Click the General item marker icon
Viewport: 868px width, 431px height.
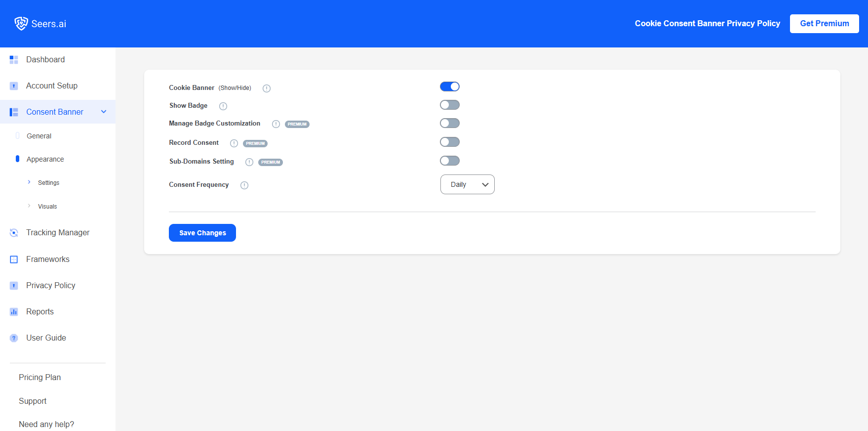click(18, 135)
